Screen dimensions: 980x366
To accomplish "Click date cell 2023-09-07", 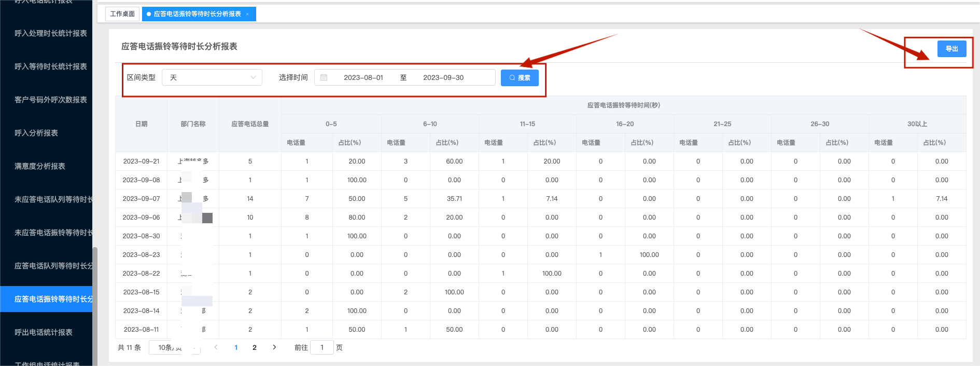I will click(141, 199).
